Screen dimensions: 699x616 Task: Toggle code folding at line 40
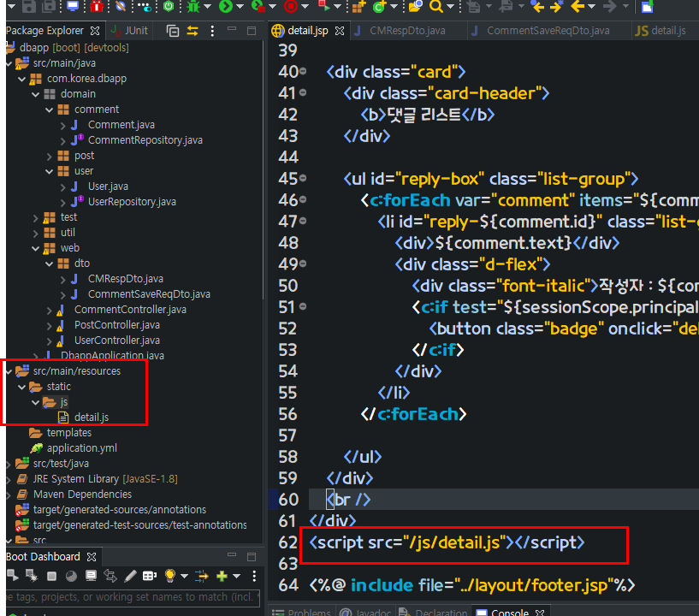coord(303,71)
